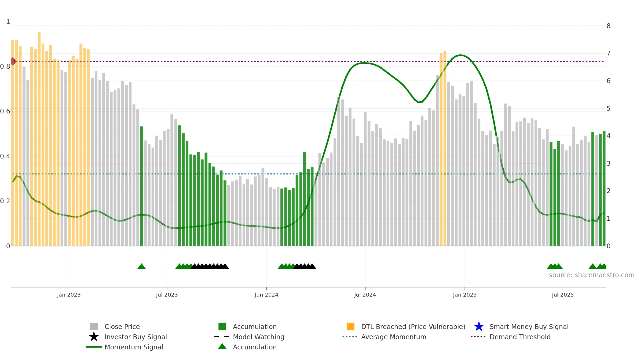
Task: Click the orange DTL Breached color swatch
Action: [350, 326]
